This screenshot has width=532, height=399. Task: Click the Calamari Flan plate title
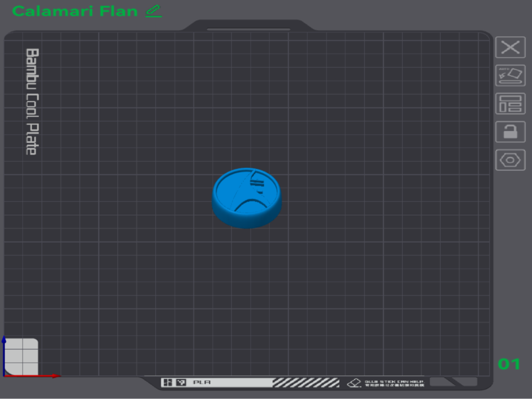click(75, 11)
